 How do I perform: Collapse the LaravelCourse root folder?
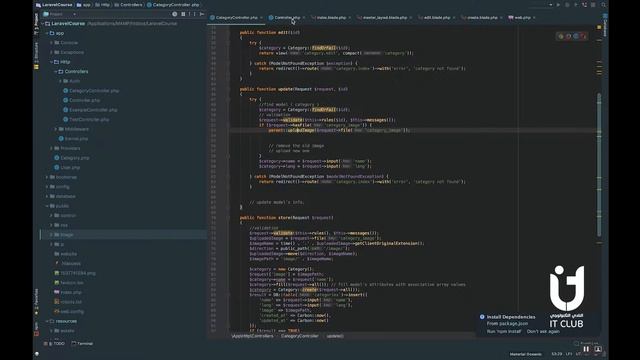click(42, 24)
